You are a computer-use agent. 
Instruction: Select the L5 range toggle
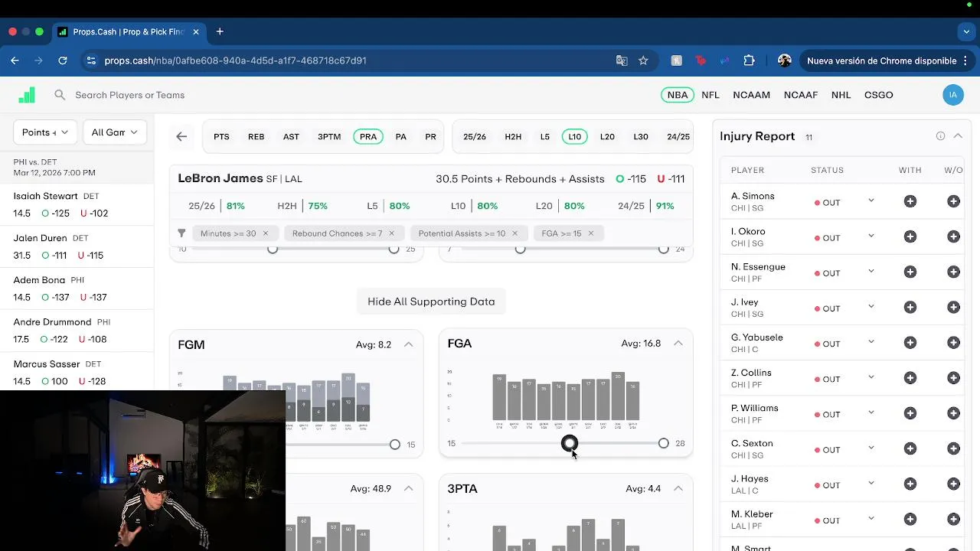coord(544,136)
